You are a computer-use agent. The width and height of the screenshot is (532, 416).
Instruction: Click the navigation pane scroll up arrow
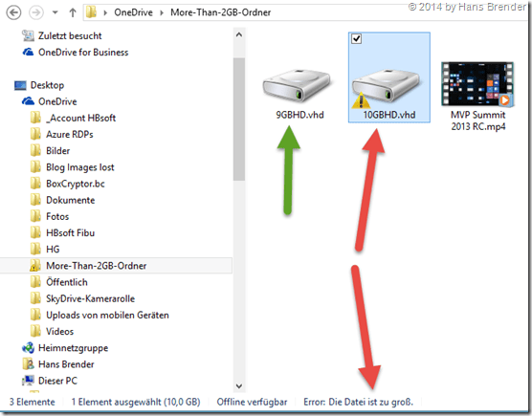(x=239, y=34)
